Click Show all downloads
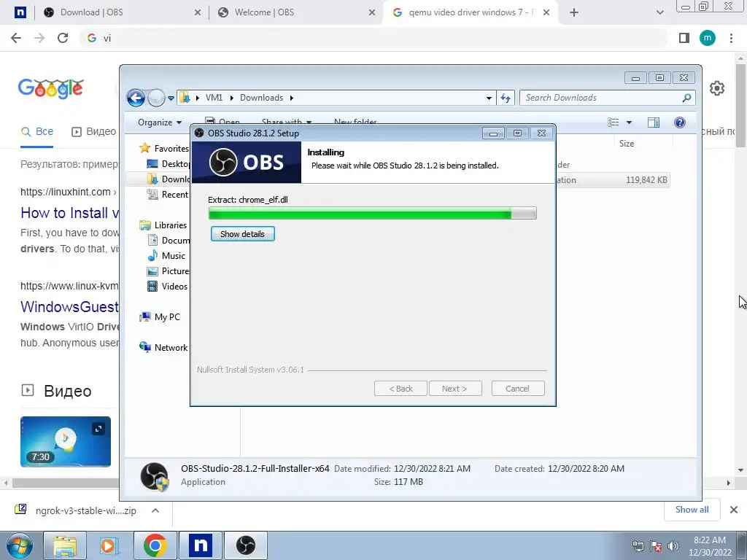This screenshot has width=747, height=560. coord(692,510)
